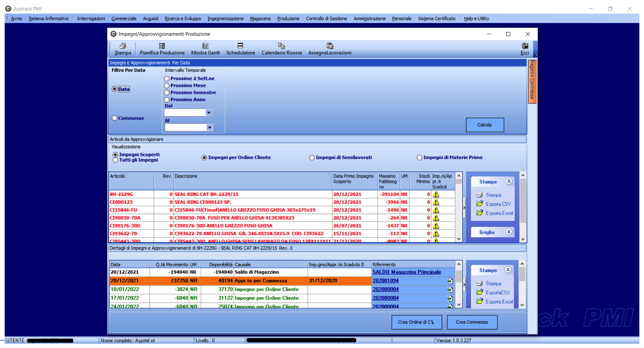The width and height of the screenshot is (644, 348).
Task: Click upper side panel scrollbar down arrow
Action: point(523,239)
